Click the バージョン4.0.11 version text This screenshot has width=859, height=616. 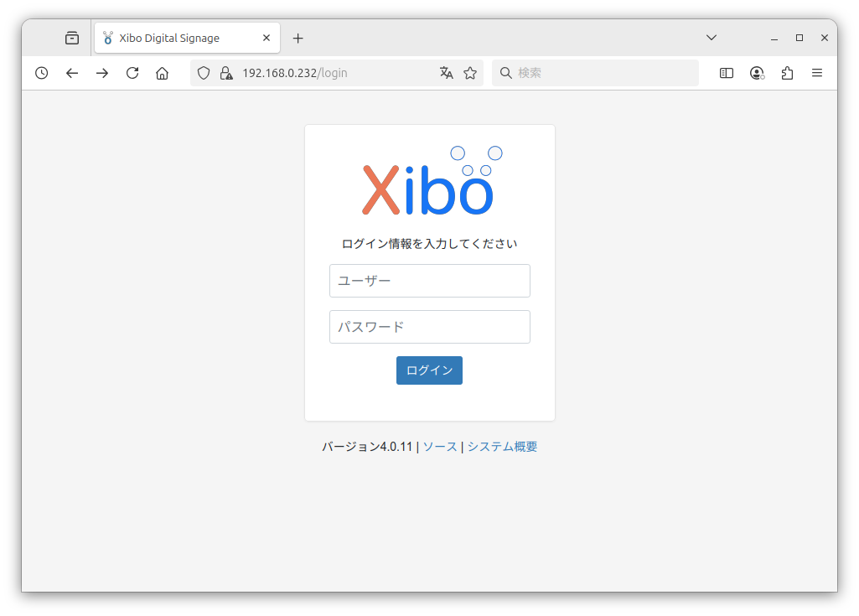pyautogui.click(x=367, y=447)
